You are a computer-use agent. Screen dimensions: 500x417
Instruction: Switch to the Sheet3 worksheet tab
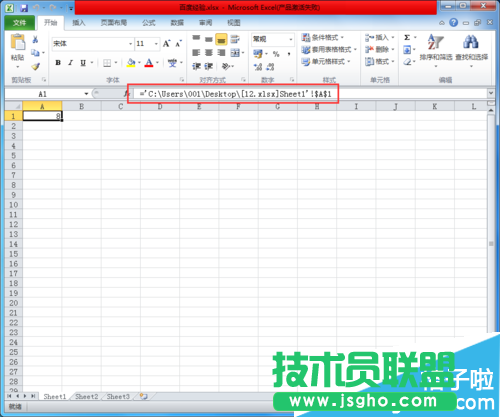pyautogui.click(x=118, y=396)
